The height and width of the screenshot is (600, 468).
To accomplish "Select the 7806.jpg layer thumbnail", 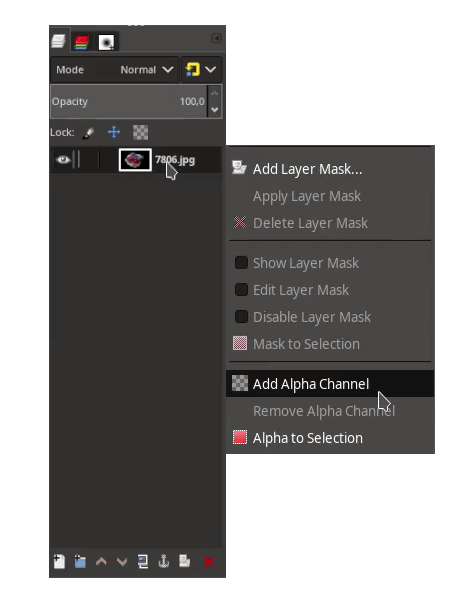I will [135, 160].
